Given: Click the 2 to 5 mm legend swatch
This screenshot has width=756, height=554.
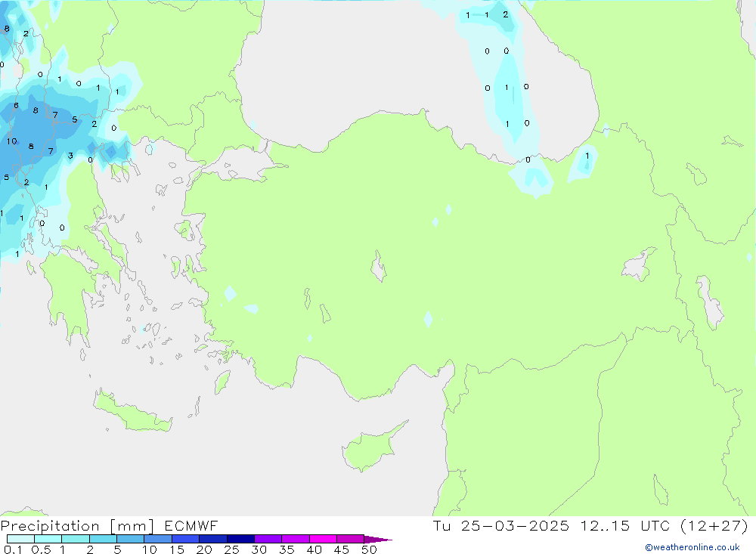Looking at the screenshot, I should (x=103, y=539).
